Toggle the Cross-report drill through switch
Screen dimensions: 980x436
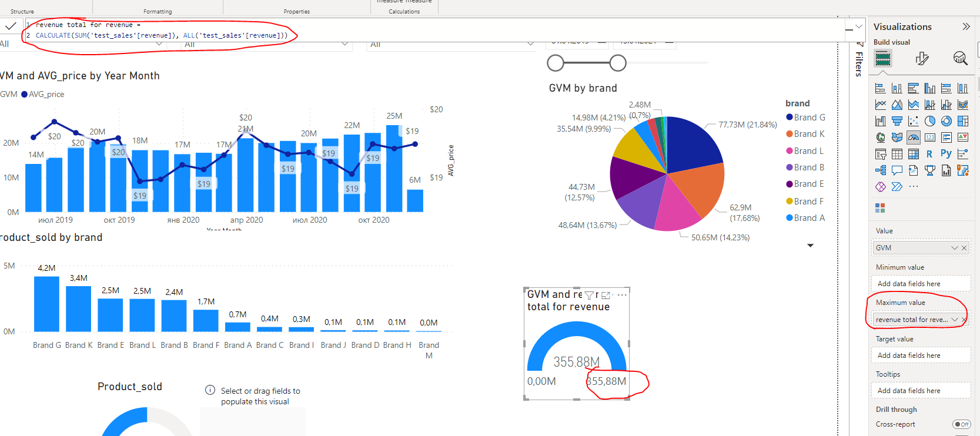coord(961,424)
